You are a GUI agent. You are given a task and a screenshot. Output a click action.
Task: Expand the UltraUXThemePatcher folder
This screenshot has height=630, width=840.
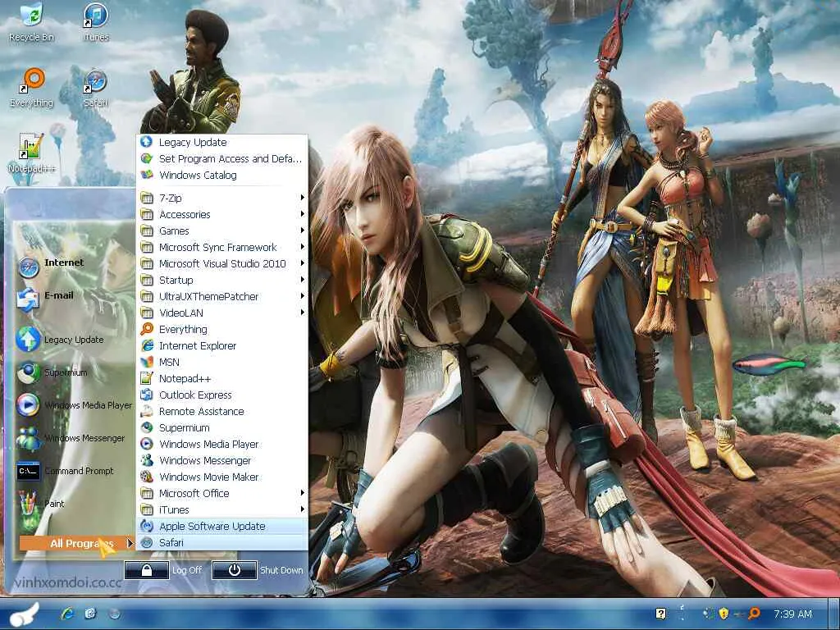[222, 297]
